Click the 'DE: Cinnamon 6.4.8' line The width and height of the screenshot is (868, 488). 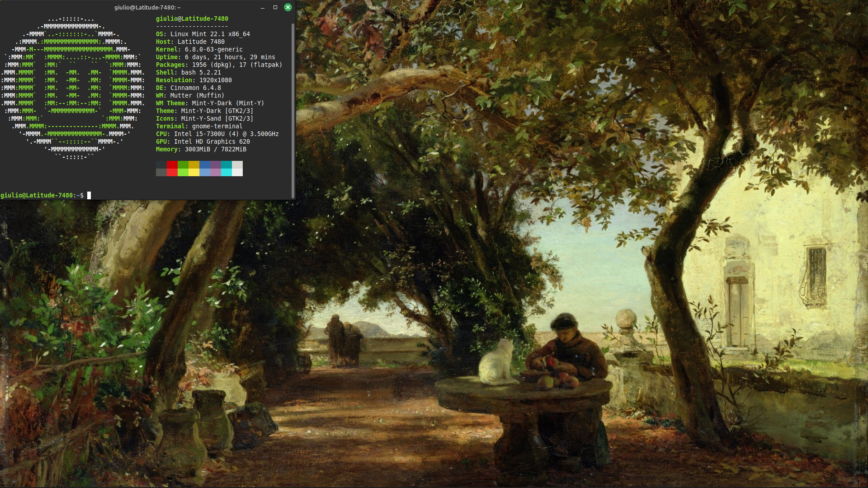click(188, 88)
